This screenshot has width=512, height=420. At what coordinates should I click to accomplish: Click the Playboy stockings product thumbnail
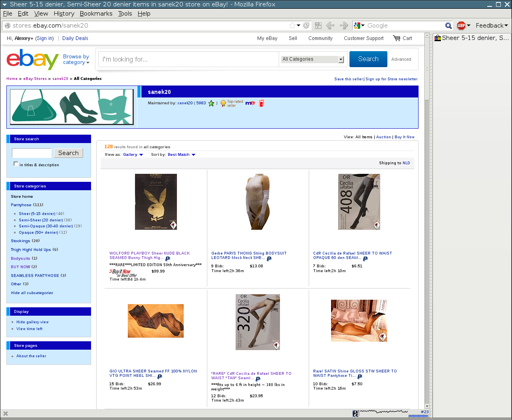click(156, 202)
